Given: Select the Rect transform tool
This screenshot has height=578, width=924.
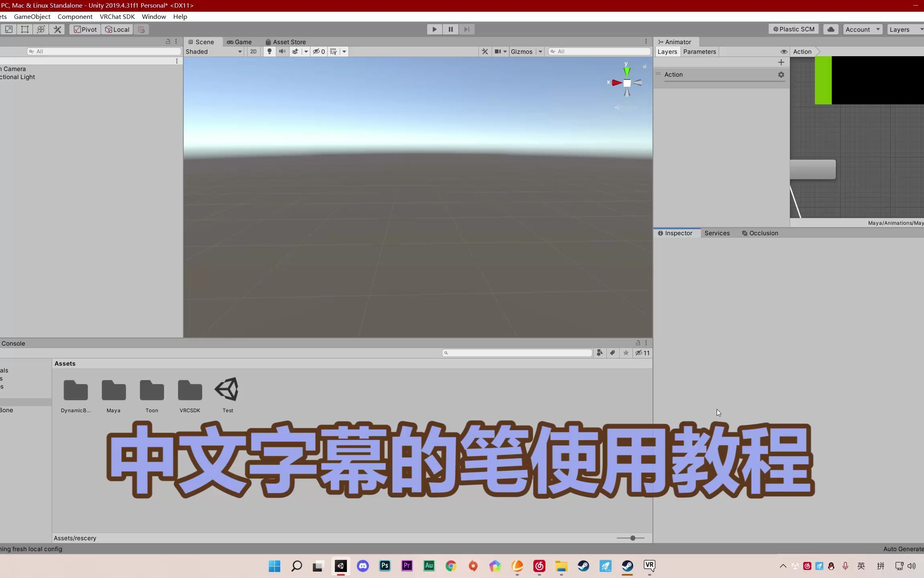Looking at the screenshot, I should coord(25,29).
